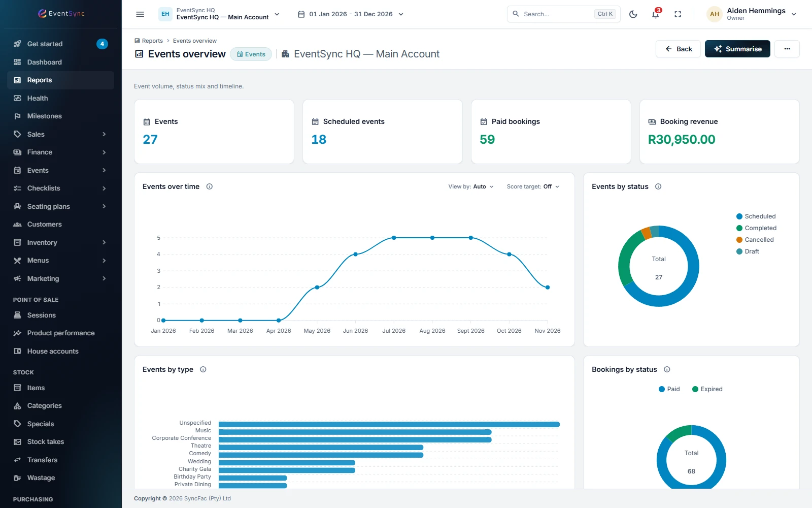
Task: Go to Milestones in sidebar
Action: pyautogui.click(x=60, y=116)
